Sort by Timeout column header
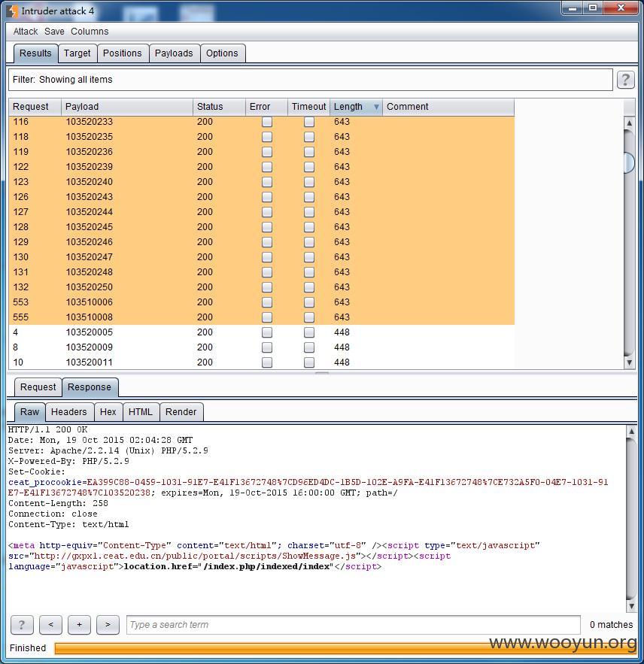The width and height of the screenshot is (644, 664). pyautogui.click(x=309, y=107)
